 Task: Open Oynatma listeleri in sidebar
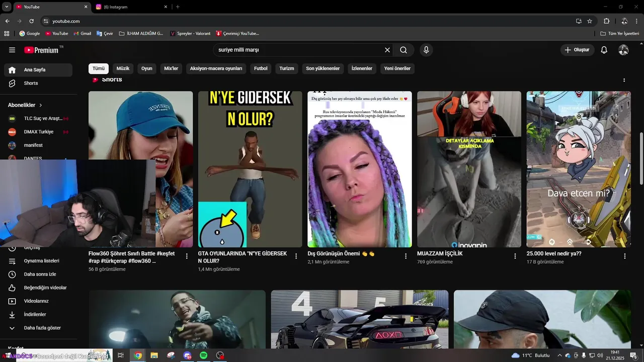[38, 261]
